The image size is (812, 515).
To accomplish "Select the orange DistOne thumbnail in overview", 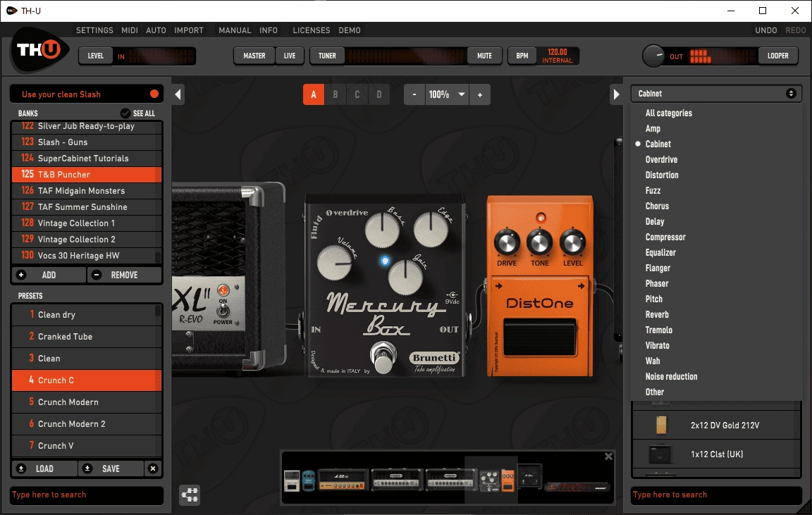I will pos(508,480).
